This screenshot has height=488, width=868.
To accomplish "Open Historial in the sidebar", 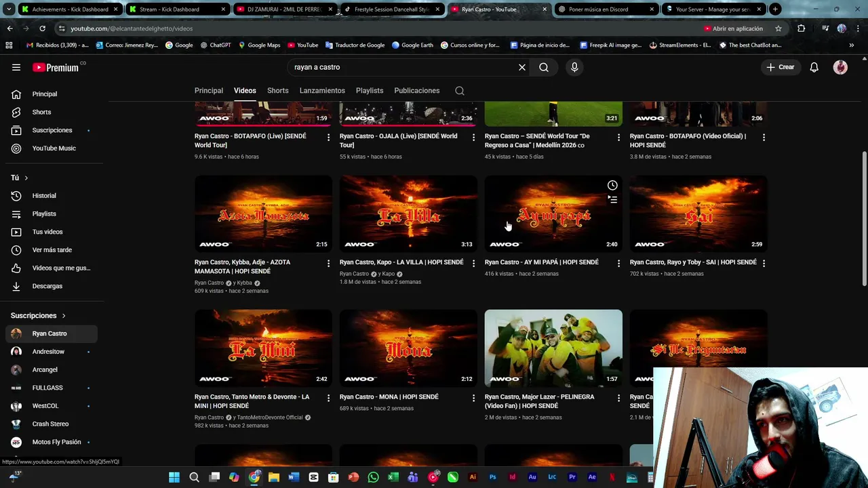I will tap(52, 196).
